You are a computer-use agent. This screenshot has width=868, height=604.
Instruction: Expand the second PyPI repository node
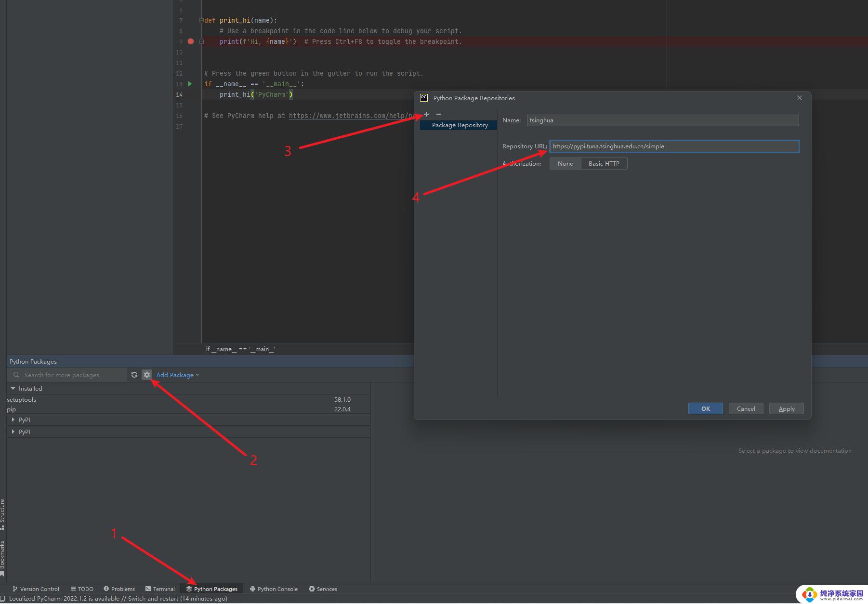(x=13, y=432)
